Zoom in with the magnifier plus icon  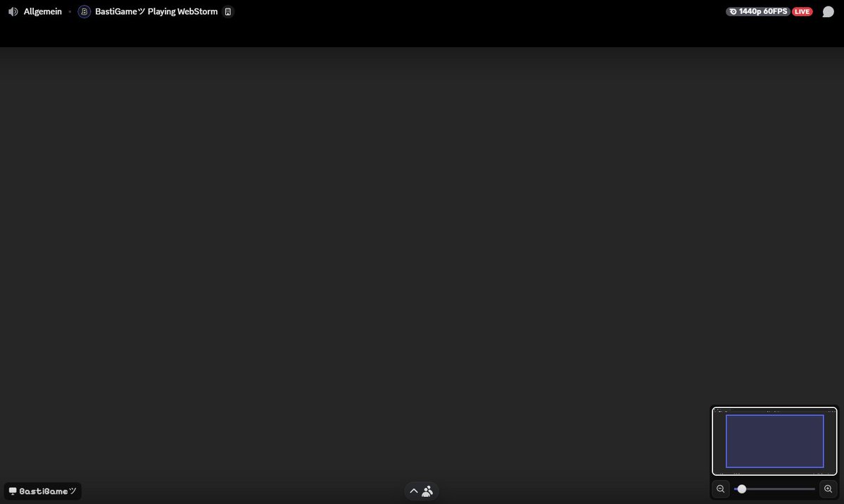[828, 489]
